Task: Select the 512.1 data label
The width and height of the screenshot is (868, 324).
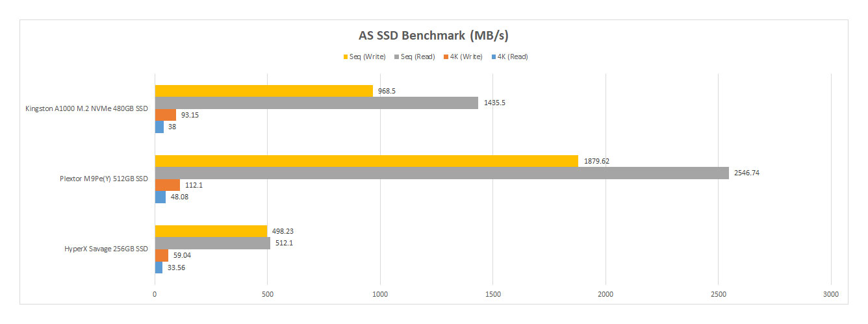Action: click(284, 243)
